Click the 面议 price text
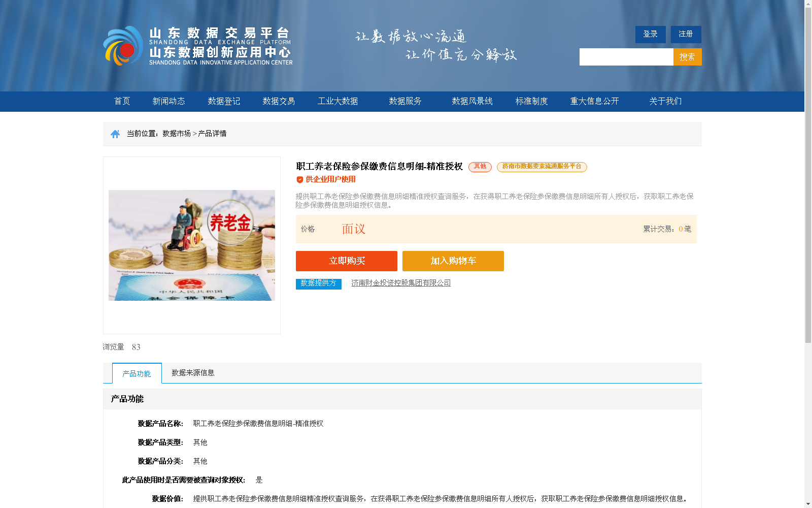The image size is (812, 508). click(x=354, y=229)
